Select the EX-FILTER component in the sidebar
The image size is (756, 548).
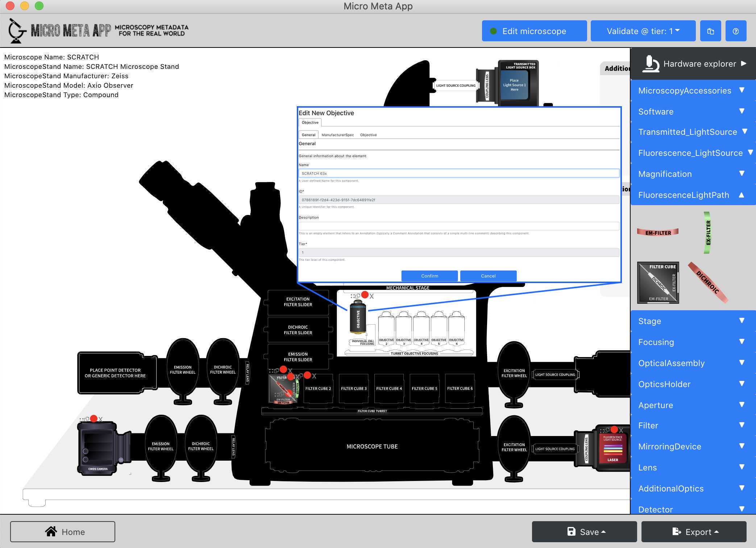[x=707, y=232]
